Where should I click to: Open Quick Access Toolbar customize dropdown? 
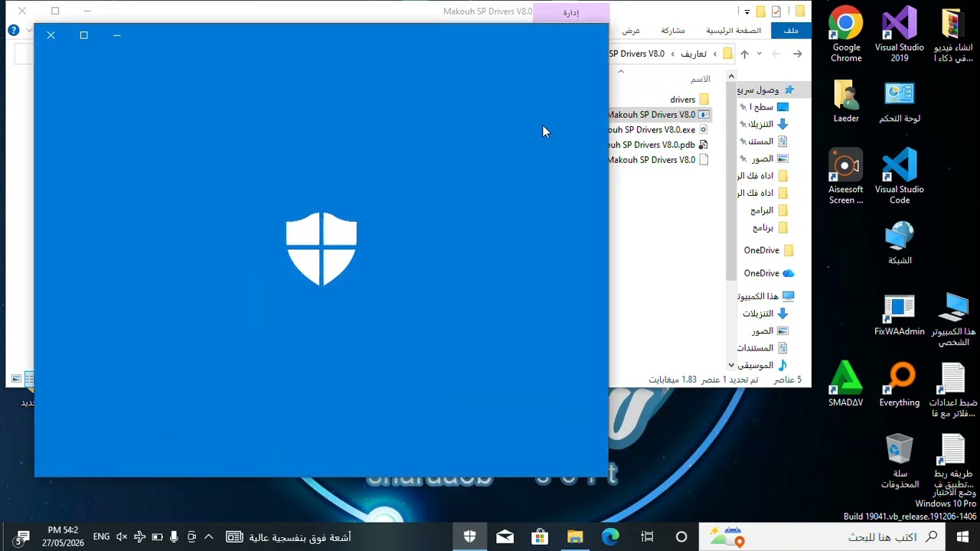(x=746, y=11)
